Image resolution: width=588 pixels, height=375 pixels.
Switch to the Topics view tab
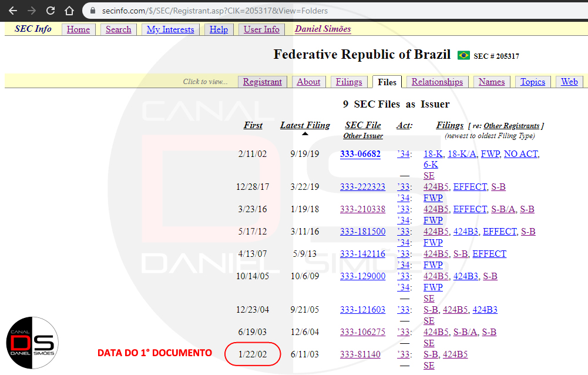pyautogui.click(x=533, y=82)
